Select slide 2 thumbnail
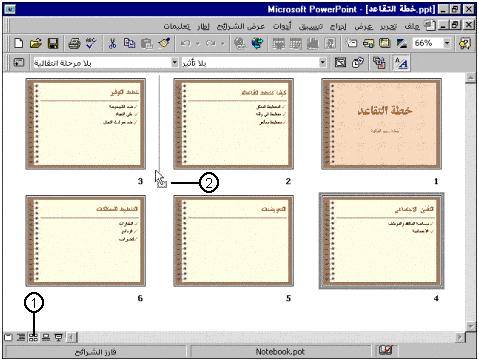The image size is (479, 361). 234,124
